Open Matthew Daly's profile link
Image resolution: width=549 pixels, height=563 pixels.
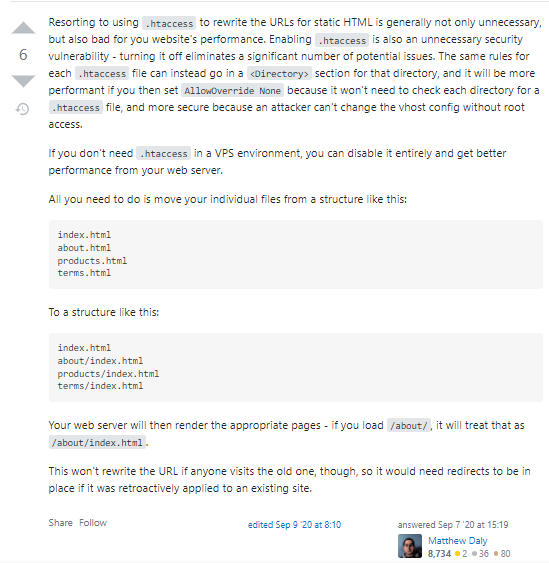(457, 540)
